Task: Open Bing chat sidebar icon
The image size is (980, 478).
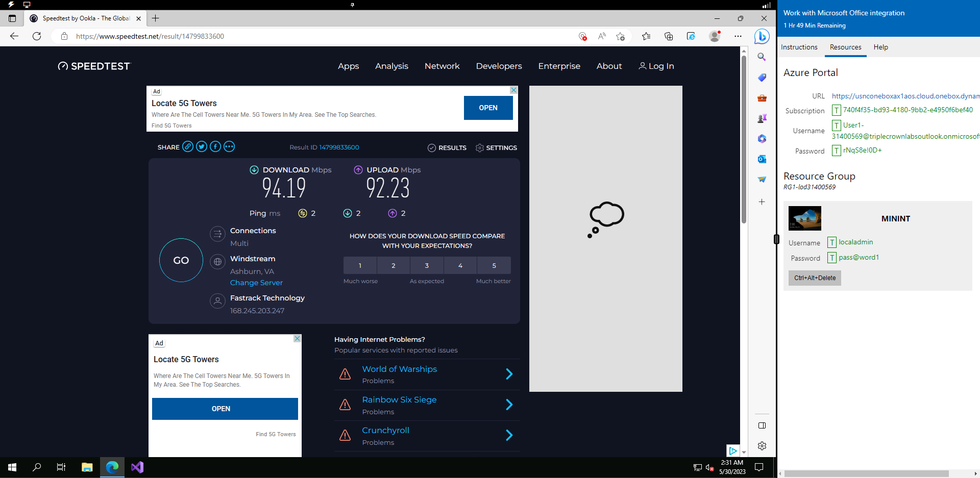Action: pyautogui.click(x=762, y=36)
